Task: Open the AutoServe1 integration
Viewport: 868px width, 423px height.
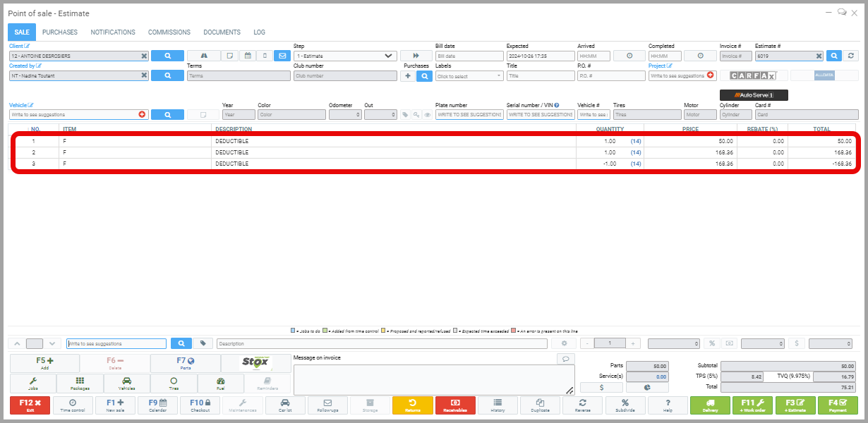Action: pos(754,95)
